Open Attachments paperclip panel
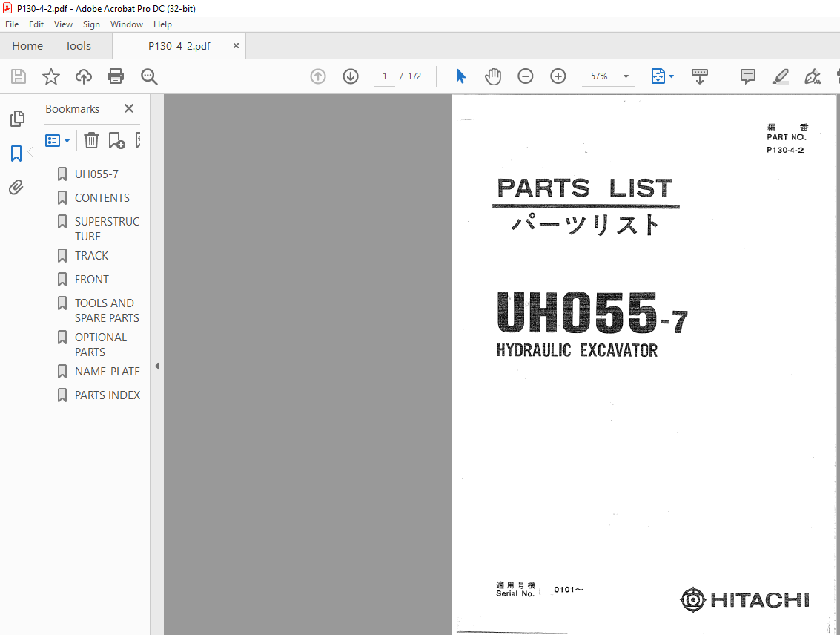 click(x=16, y=188)
